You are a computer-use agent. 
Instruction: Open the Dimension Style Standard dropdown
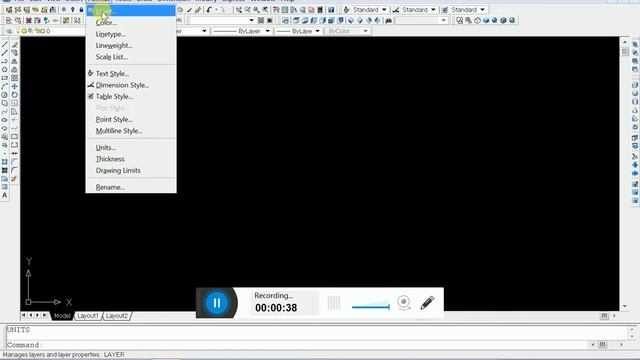(x=433, y=9)
